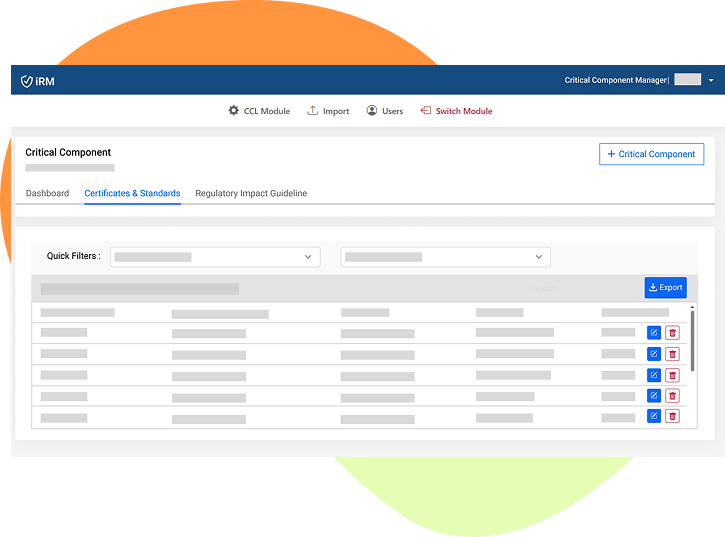Edit the fifth table row
This screenshot has height=537, width=725.
(x=654, y=416)
